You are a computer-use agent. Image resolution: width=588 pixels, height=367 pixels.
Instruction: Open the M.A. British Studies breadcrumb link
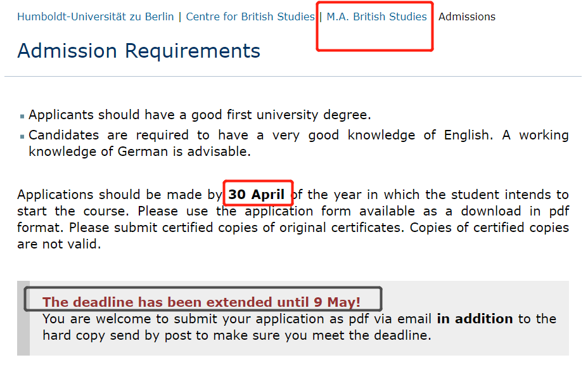tap(376, 17)
